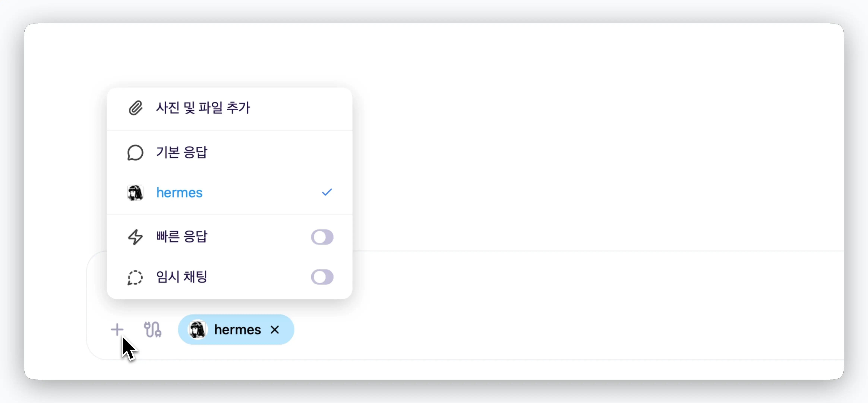Remove hermes chip with the X
This screenshot has height=403, width=868.
(x=275, y=329)
